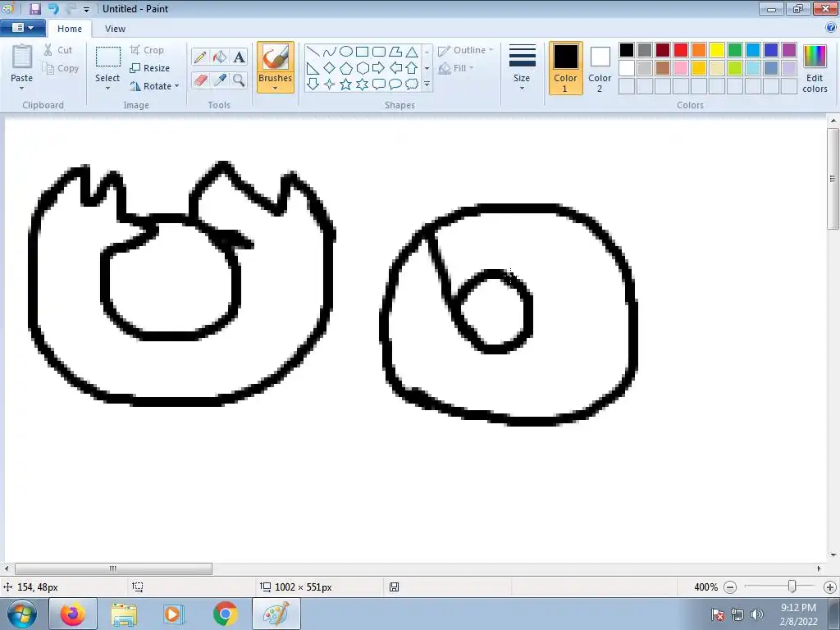Click the Resize button

pos(150,68)
